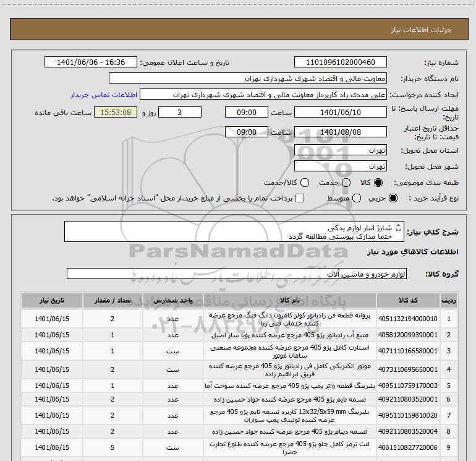Click the کد کالا column header
This screenshot has height=461, width=476.
pyautogui.click(x=408, y=301)
